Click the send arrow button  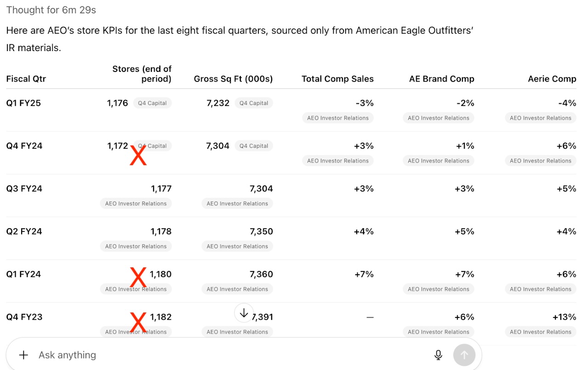pyautogui.click(x=464, y=355)
